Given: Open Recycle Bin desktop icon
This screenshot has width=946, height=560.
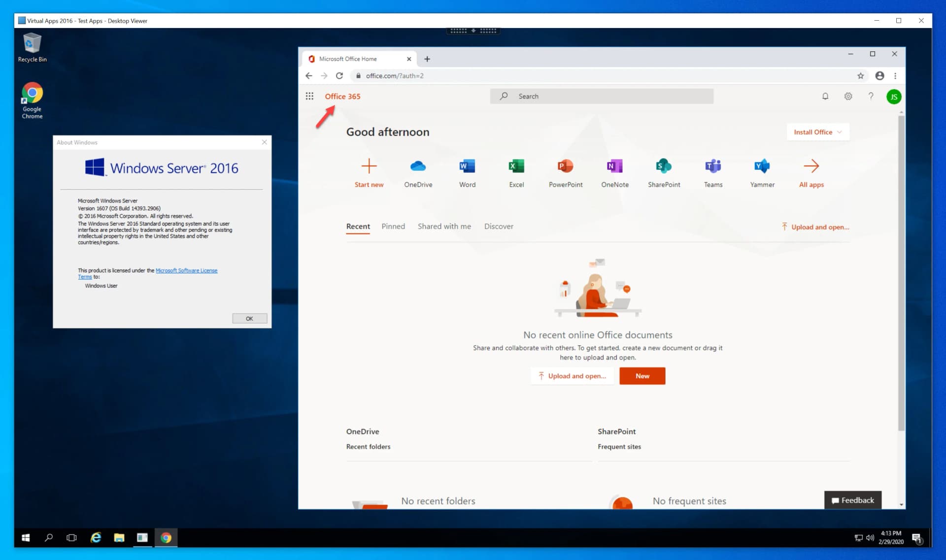Looking at the screenshot, I should click(x=32, y=47).
